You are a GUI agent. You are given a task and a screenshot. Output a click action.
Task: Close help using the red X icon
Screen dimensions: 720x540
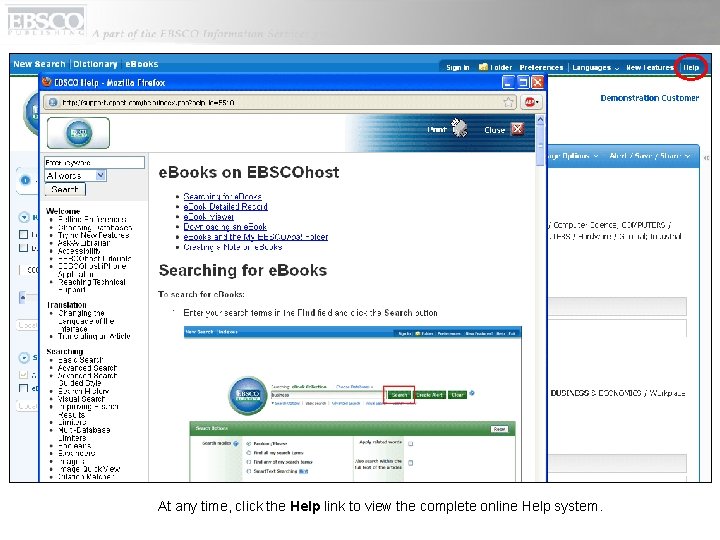518,129
